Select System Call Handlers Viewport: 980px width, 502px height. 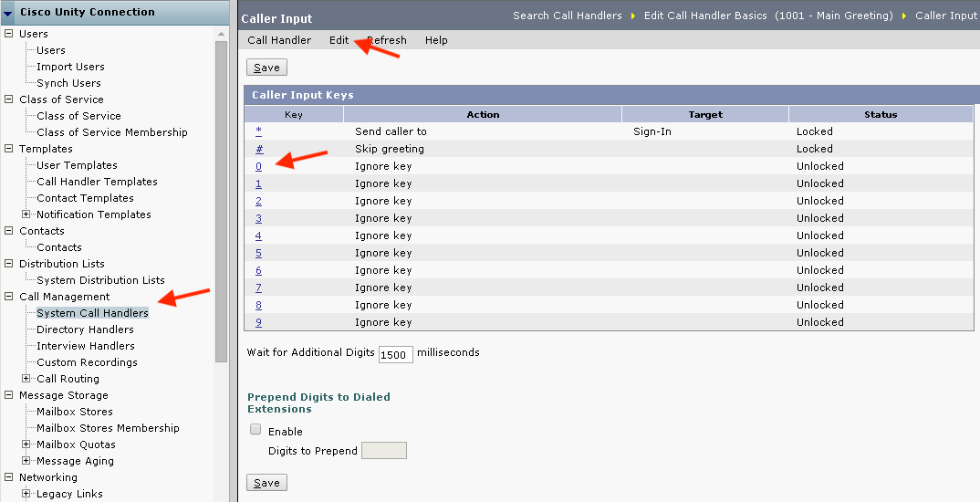pyautogui.click(x=92, y=312)
